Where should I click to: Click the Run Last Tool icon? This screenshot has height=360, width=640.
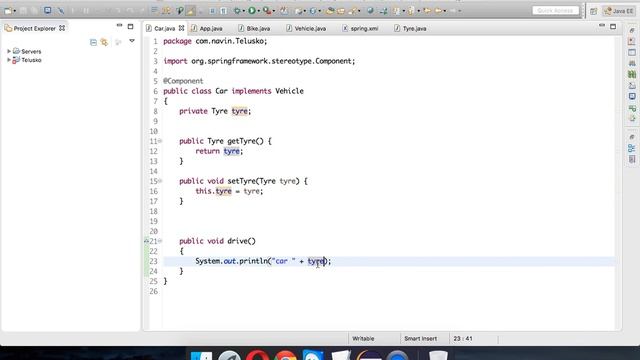(x=267, y=11)
